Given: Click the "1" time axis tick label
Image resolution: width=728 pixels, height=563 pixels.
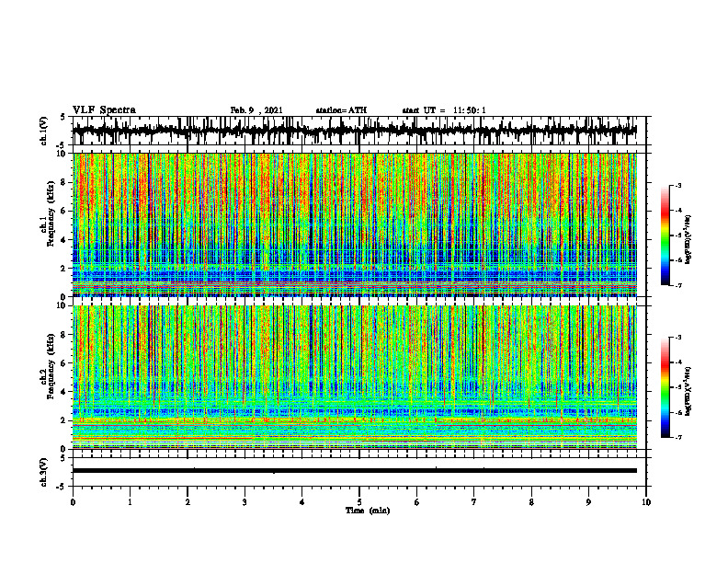Looking at the screenshot, I should (130, 502).
